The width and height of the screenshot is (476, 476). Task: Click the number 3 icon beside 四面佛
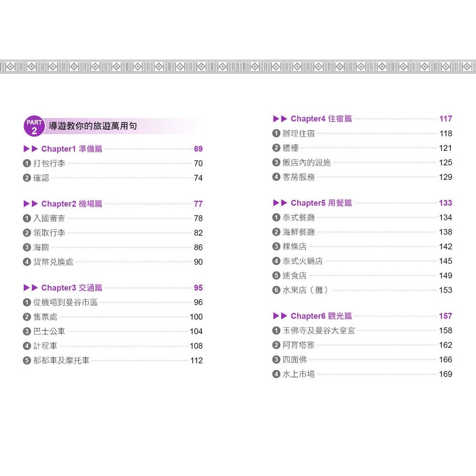(276, 359)
